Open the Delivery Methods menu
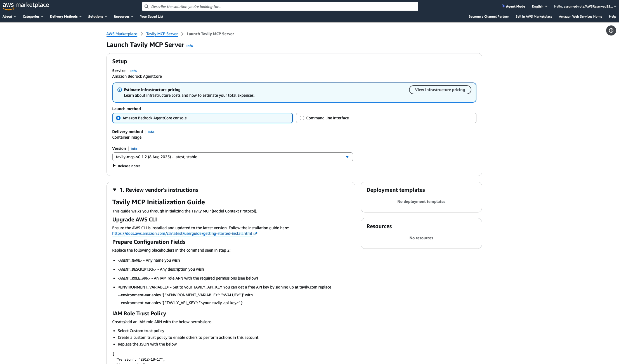 [65, 16]
